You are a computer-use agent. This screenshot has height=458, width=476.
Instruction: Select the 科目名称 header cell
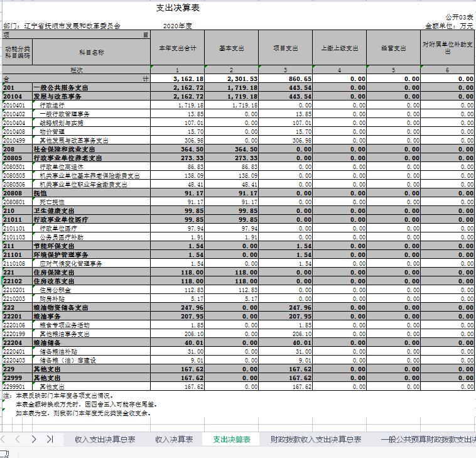[x=91, y=52]
